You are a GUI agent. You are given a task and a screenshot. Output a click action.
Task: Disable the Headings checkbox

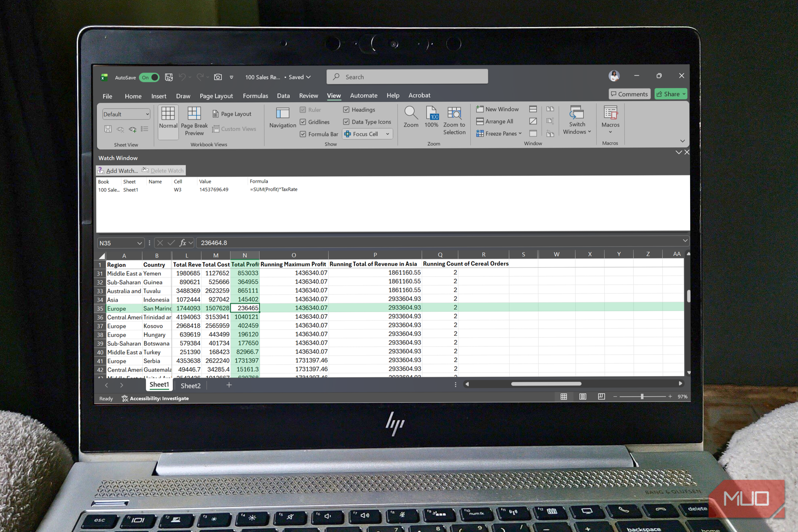coord(346,109)
